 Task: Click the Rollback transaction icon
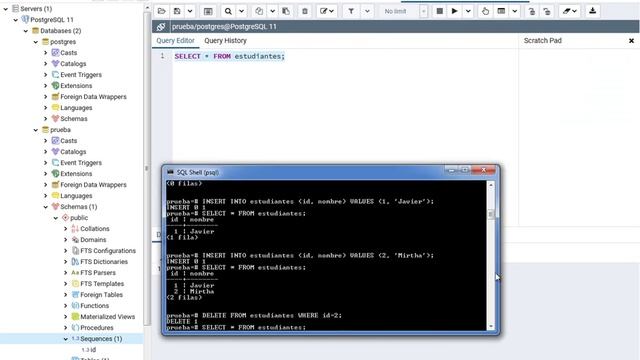coord(547,11)
